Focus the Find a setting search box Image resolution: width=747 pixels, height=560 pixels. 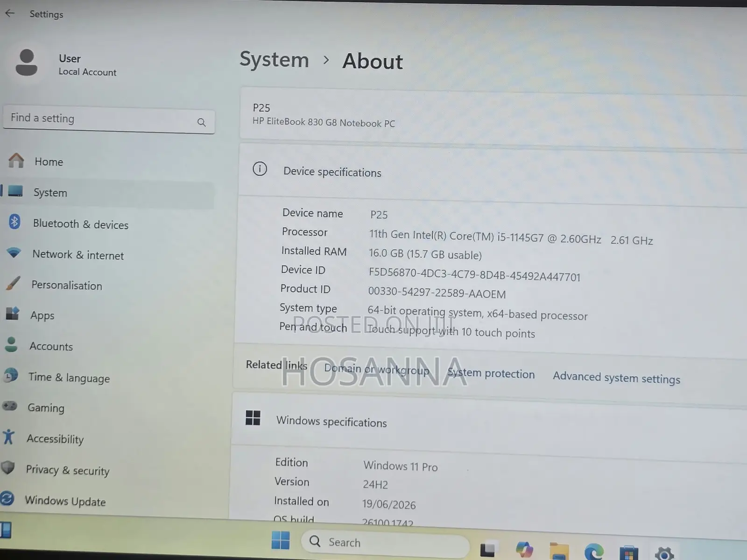tap(108, 120)
